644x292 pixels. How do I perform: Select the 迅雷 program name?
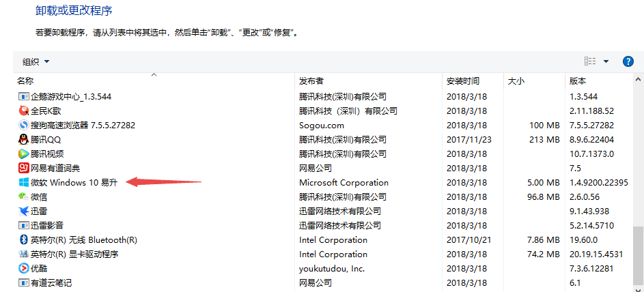point(39,211)
